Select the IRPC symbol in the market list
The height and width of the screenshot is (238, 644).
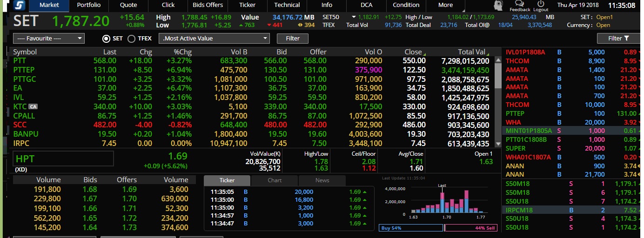click(21, 143)
